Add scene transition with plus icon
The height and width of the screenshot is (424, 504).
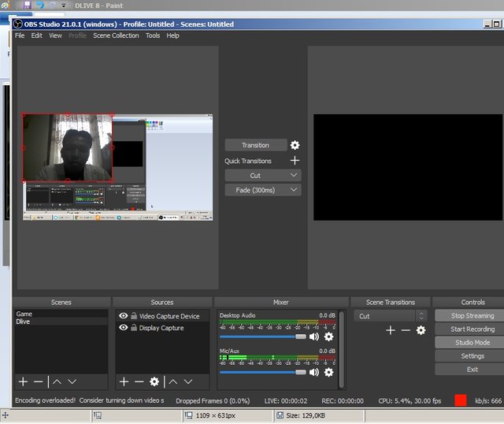point(391,330)
